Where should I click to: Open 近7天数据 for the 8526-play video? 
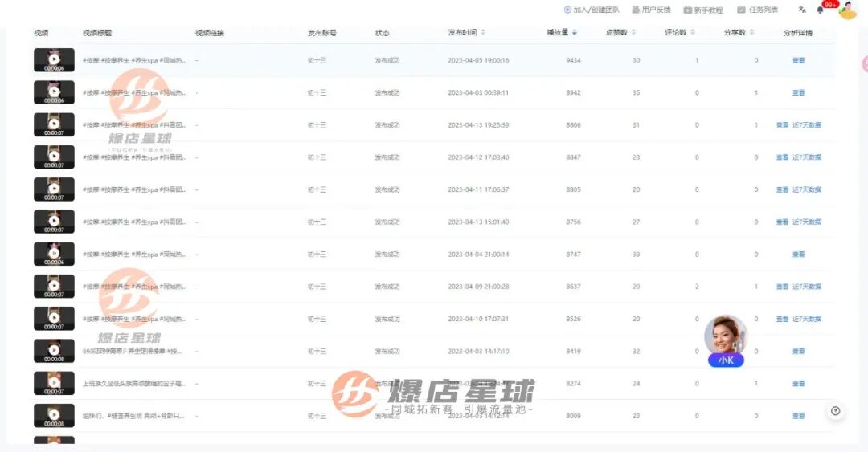pyautogui.click(x=807, y=319)
